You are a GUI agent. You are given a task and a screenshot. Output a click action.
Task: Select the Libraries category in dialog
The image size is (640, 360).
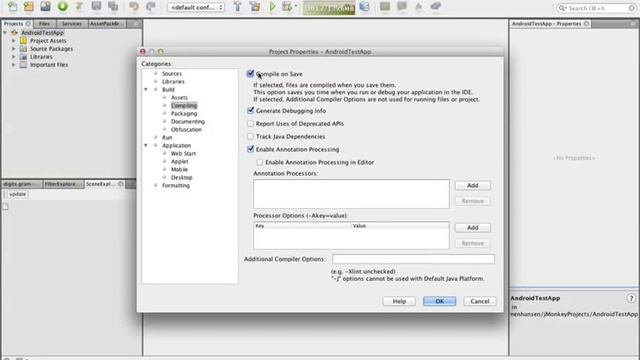click(x=173, y=82)
